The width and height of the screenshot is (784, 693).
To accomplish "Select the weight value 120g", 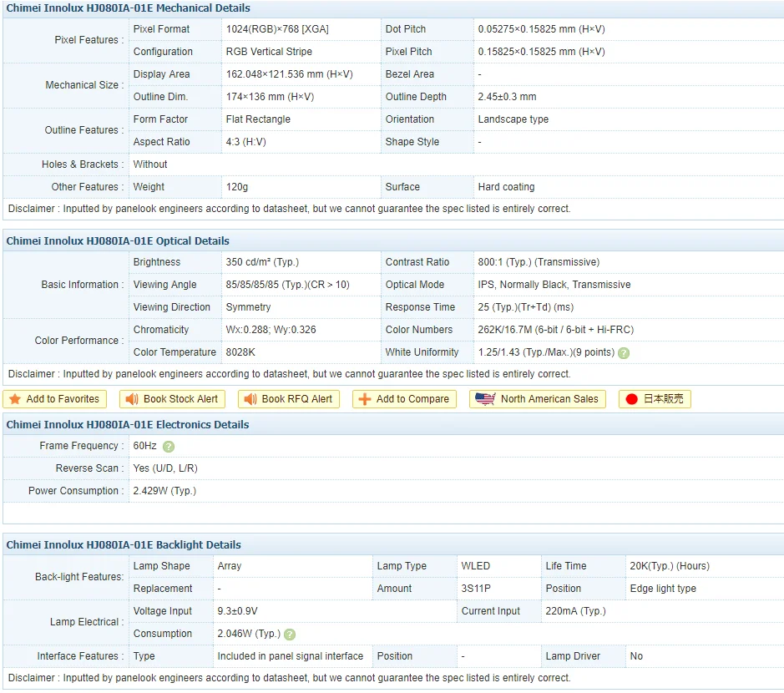I will (237, 187).
